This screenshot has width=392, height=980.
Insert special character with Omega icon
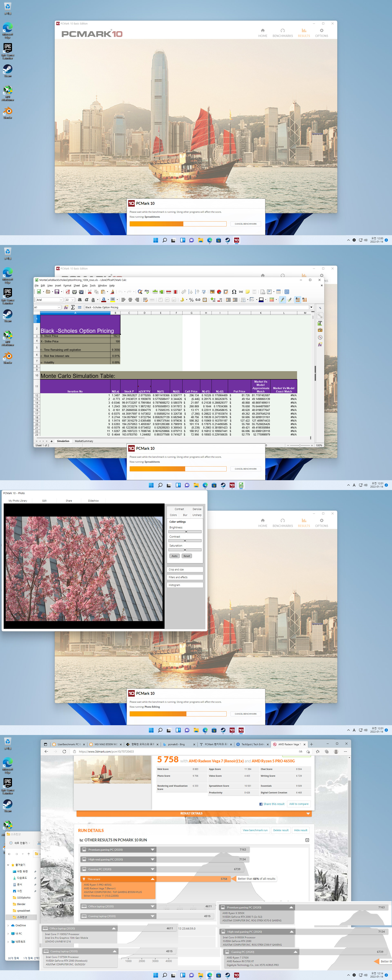pos(234,292)
